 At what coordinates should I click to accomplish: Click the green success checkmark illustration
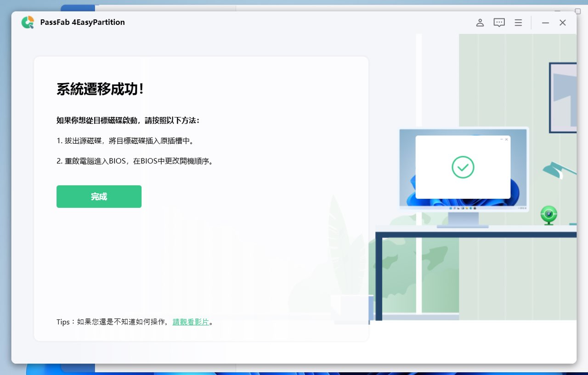click(x=463, y=167)
